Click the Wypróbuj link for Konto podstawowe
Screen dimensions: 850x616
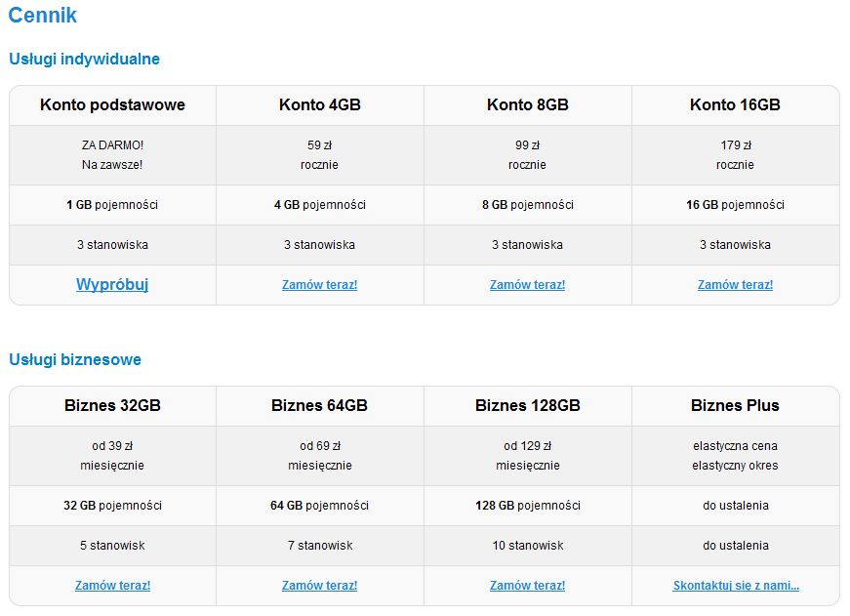coord(112,285)
